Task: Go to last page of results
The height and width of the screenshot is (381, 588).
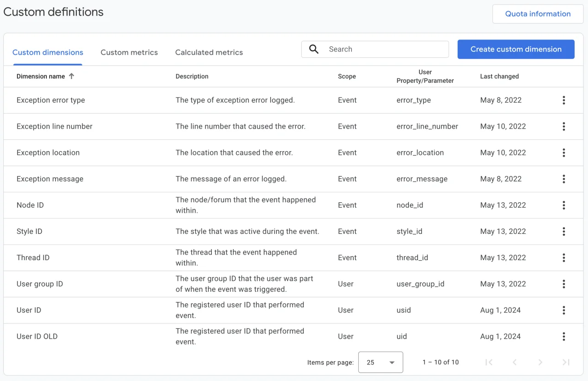Action: [x=566, y=362]
